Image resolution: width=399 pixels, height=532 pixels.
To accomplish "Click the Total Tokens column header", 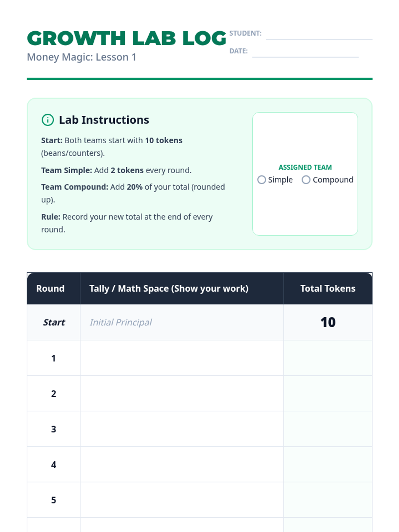I will 328,288.
